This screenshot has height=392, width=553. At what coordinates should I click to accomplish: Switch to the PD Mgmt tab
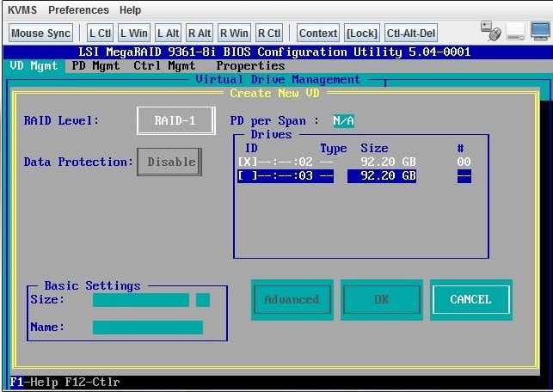coord(95,66)
